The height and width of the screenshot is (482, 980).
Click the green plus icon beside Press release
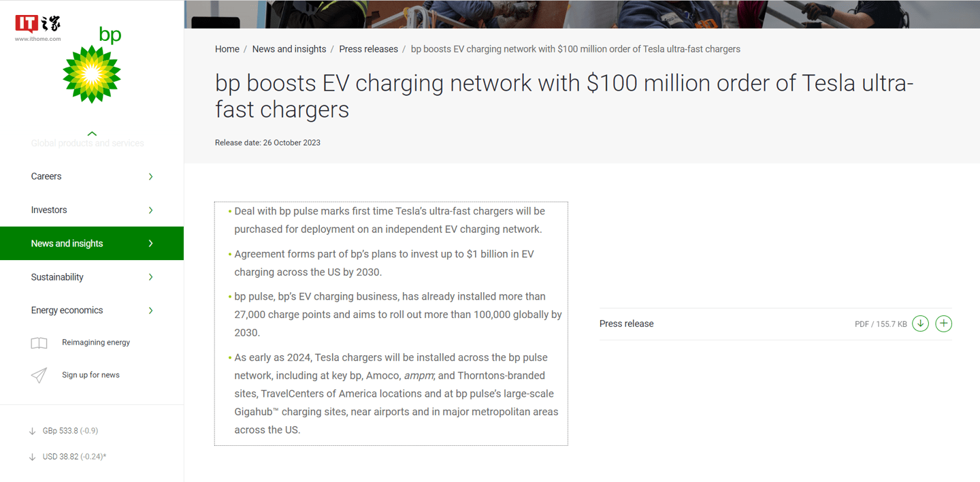[943, 323]
